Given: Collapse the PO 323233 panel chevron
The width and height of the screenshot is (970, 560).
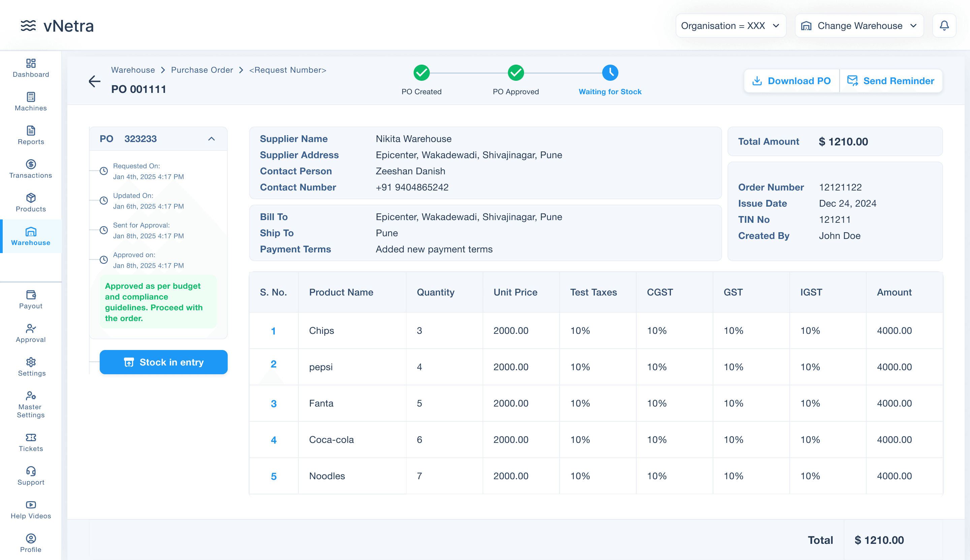Looking at the screenshot, I should point(211,139).
